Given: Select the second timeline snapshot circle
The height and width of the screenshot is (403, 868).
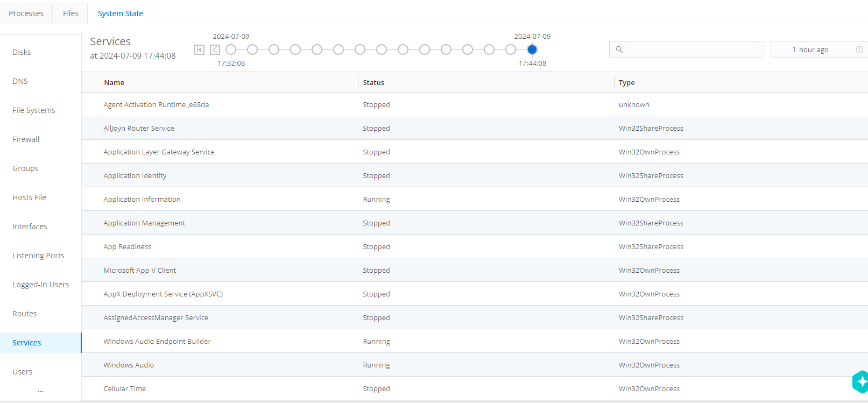Looking at the screenshot, I should click(252, 50).
